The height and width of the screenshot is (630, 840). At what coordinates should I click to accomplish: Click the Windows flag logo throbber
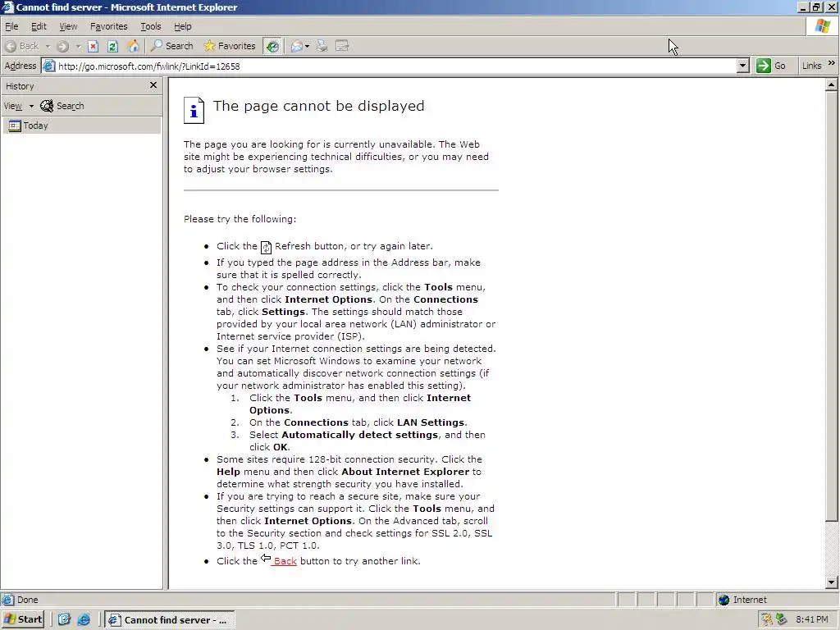point(822,26)
